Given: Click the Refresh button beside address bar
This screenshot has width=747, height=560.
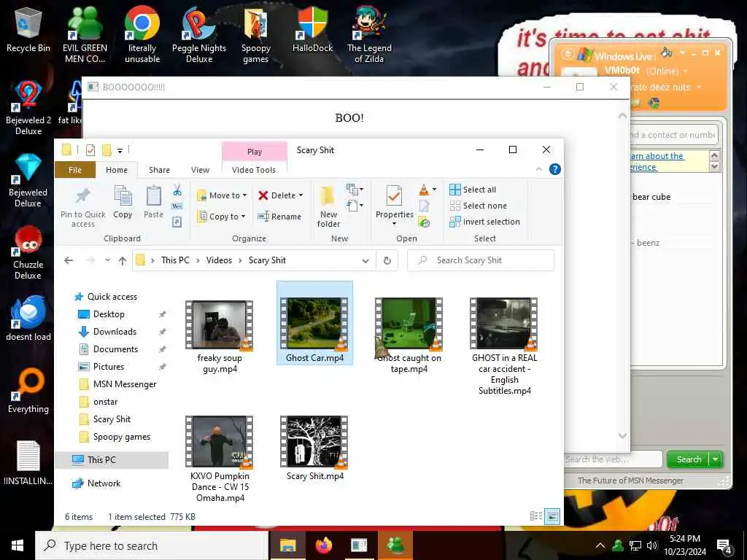Looking at the screenshot, I should (x=387, y=260).
